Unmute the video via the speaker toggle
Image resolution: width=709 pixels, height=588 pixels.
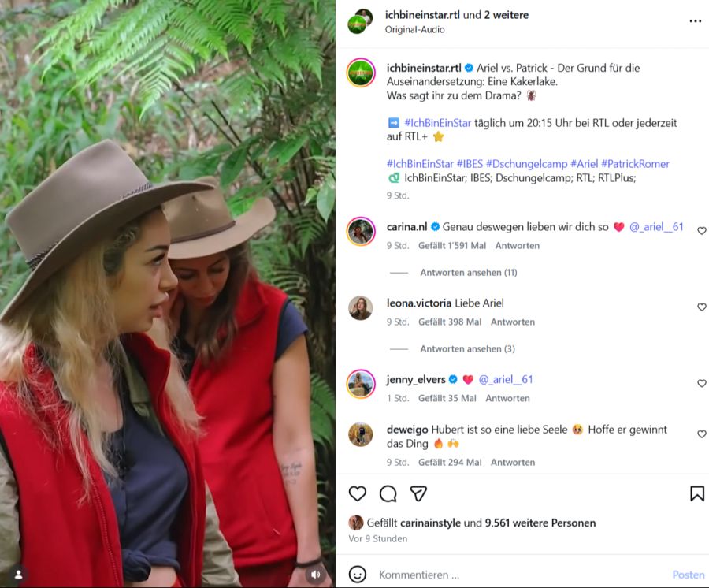coord(315,574)
